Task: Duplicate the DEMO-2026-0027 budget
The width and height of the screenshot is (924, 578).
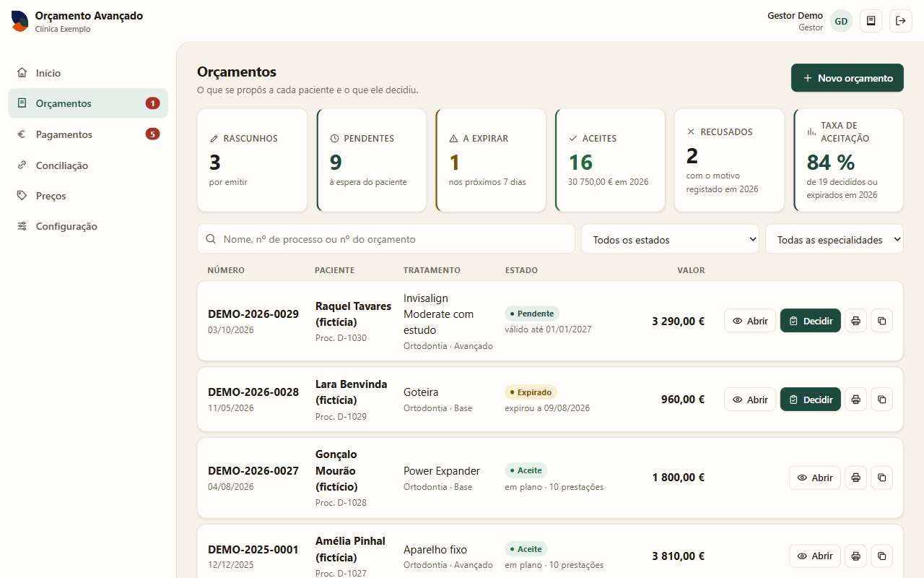Action: pyautogui.click(x=881, y=478)
